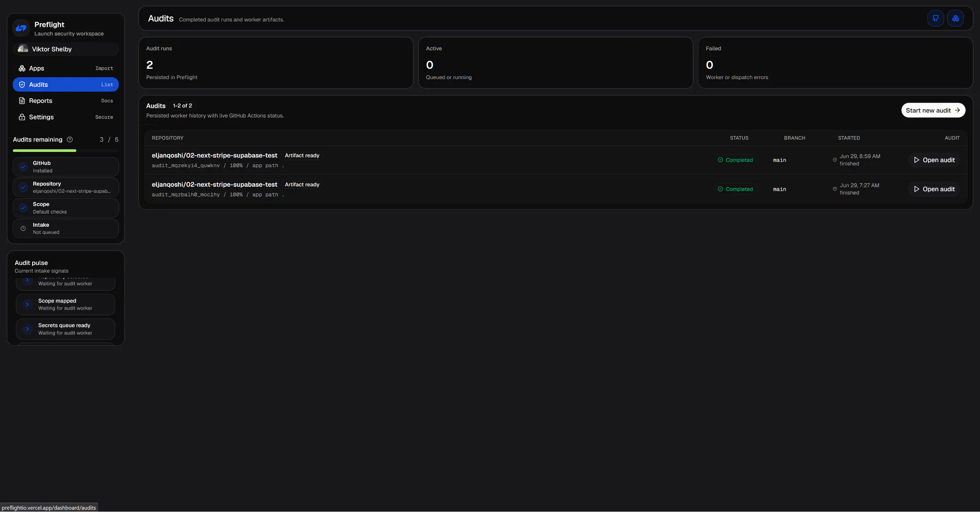Click the Artifact ready badge on the 7:27 AM row
The height and width of the screenshot is (512, 980).
tap(302, 185)
